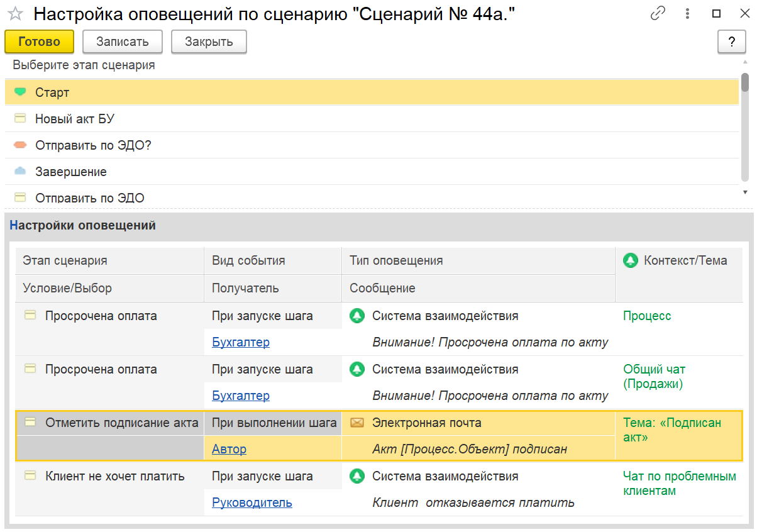Click the Сообщение header cell

[x=478, y=288]
